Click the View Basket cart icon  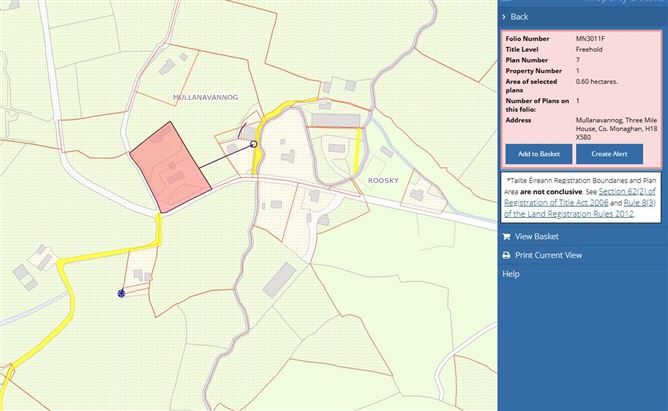point(506,237)
